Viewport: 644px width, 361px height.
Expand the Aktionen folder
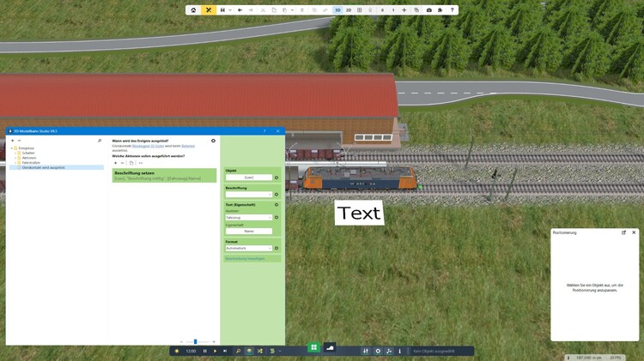(x=15, y=158)
